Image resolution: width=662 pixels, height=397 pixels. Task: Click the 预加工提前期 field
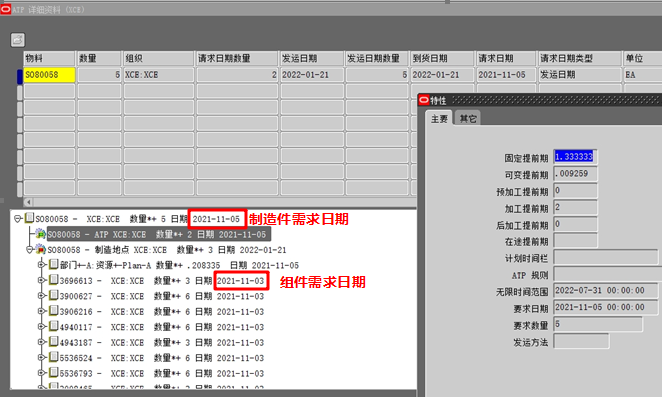pos(575,190)
